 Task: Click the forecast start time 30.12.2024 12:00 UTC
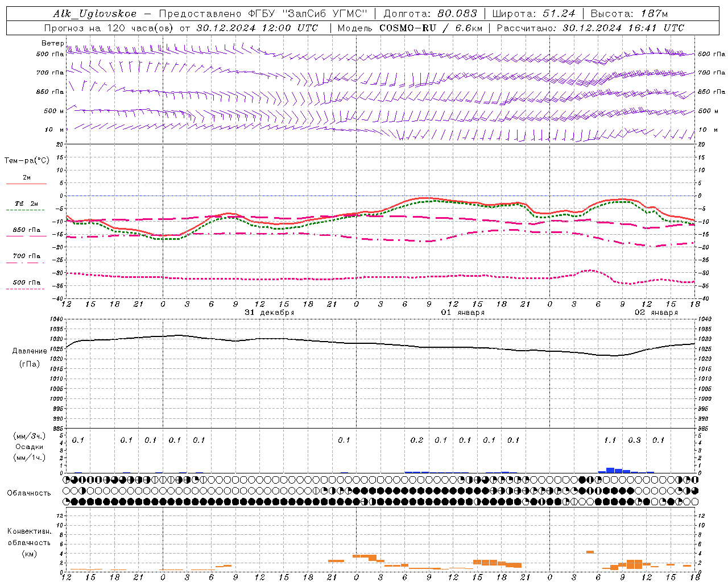click(x=257, y=28)
